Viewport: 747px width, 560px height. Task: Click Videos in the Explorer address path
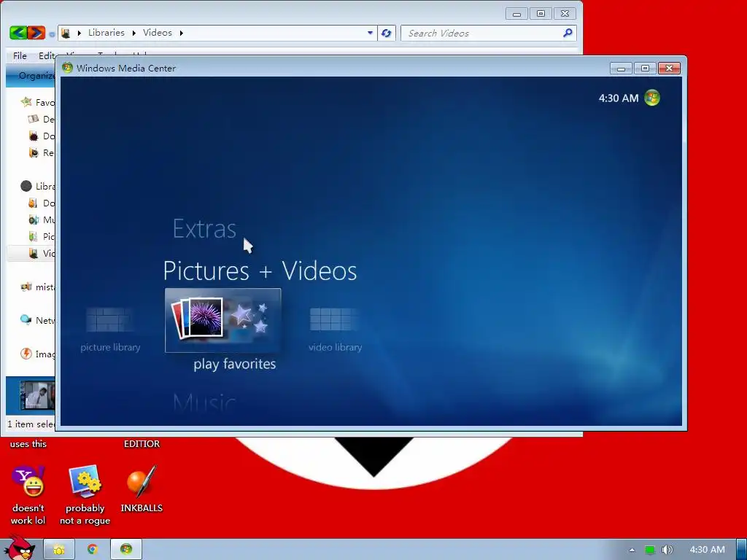(x=158, y=32)
